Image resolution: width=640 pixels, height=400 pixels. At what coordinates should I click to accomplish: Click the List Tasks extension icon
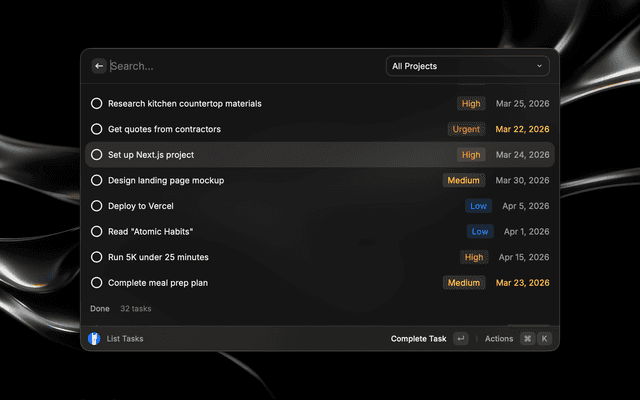click(x=94, y=339)
